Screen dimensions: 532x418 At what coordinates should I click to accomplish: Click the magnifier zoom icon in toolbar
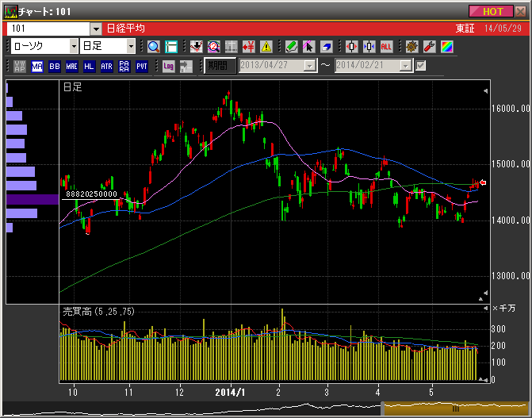154,46
